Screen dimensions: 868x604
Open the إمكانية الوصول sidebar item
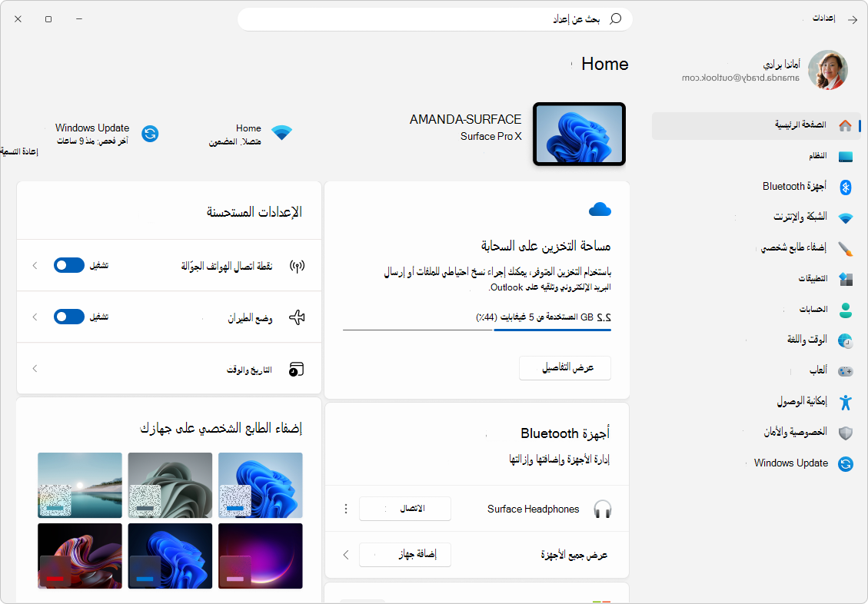click(x=757, y=402)
